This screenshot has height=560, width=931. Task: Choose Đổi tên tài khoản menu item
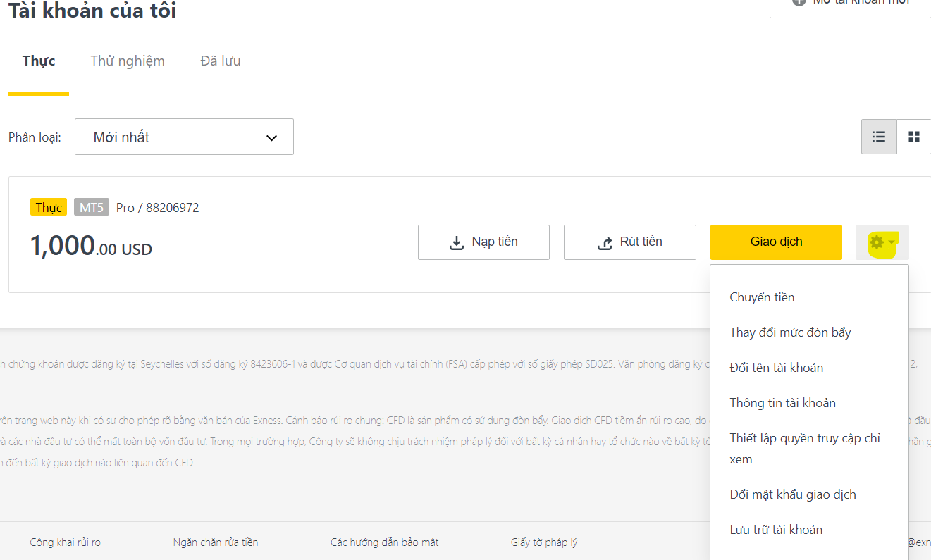click(776, 368)
